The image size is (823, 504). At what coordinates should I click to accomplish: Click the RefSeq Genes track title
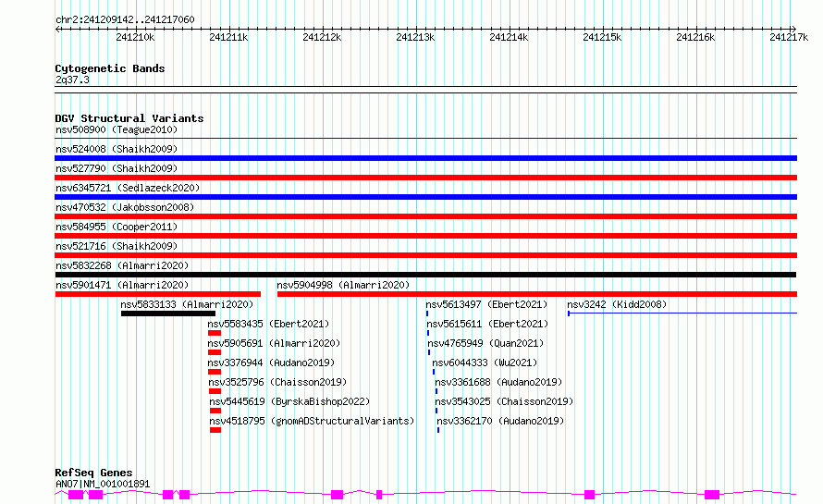tap(93, 473)
